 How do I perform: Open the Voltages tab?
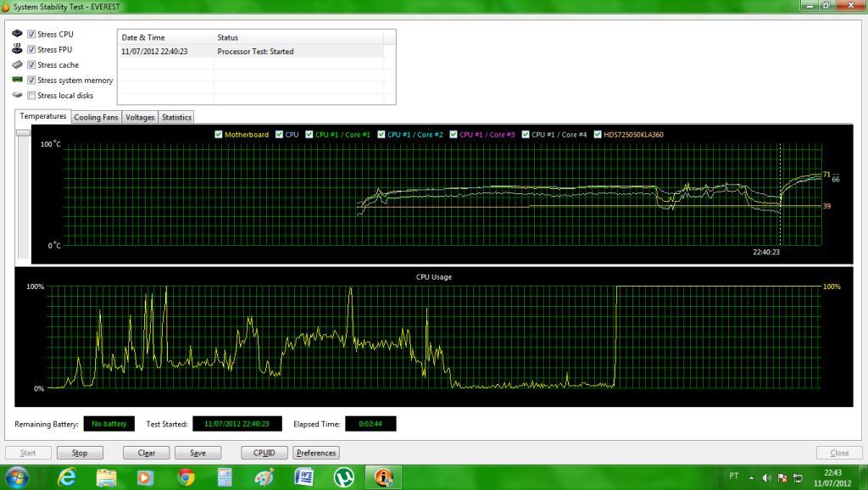(x=140, y=117)
